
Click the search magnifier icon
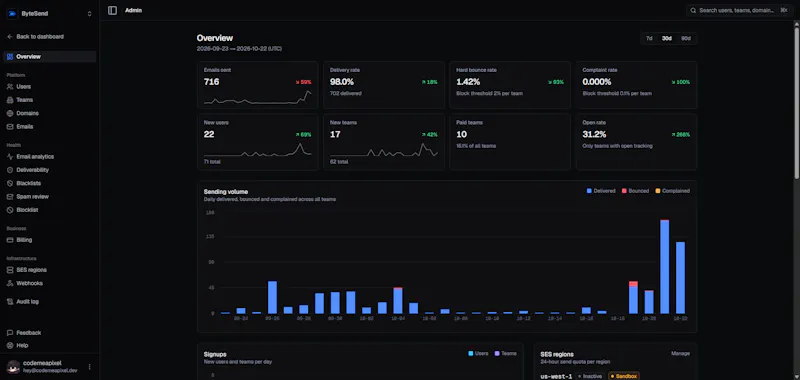point(694,10)
